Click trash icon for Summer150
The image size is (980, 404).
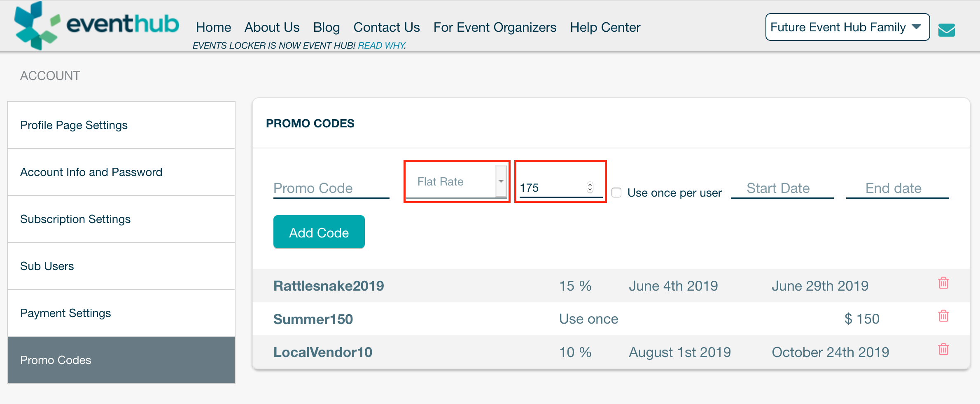[943, 316]
